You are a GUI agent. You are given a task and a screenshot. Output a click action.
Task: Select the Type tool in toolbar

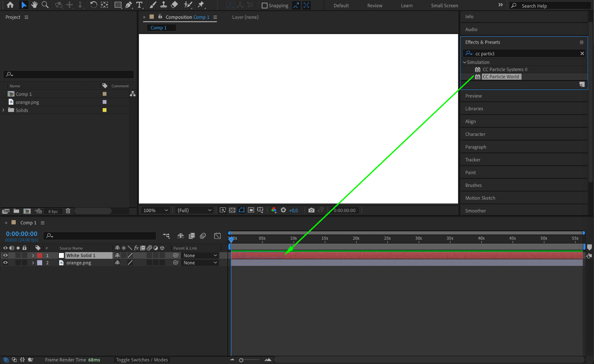pos(139,5)
